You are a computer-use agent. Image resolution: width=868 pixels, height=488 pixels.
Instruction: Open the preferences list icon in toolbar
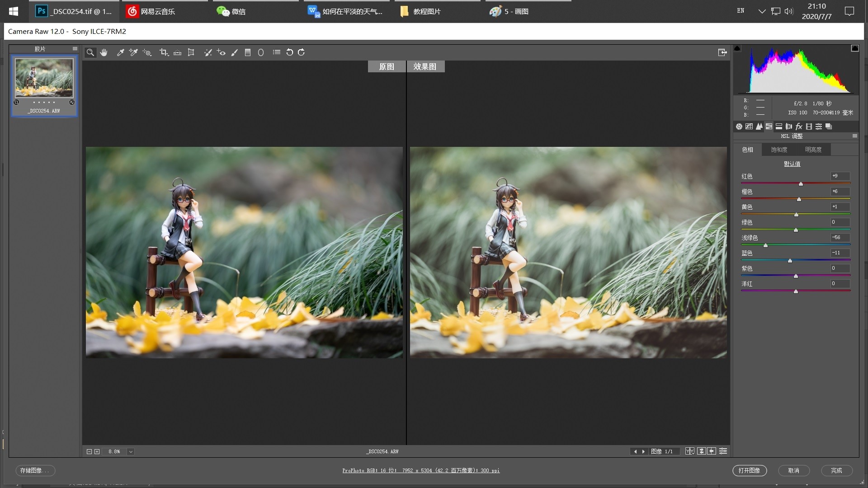(277, 52)
